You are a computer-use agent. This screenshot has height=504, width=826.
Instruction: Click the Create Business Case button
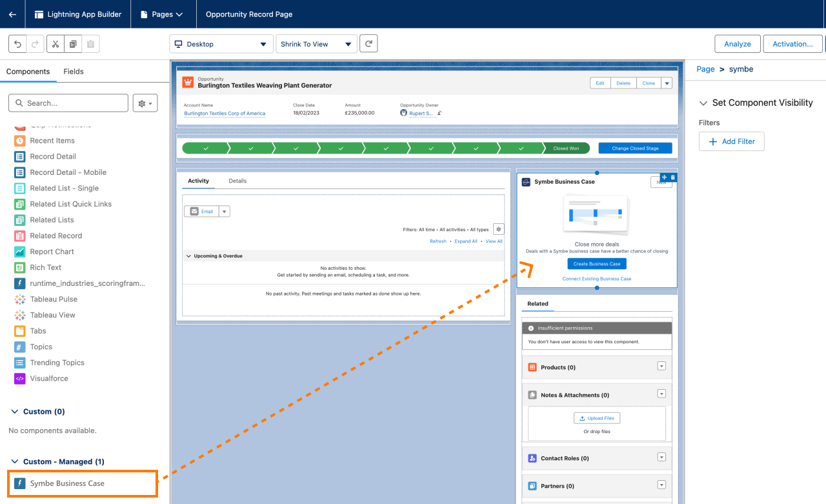(597, 264)
